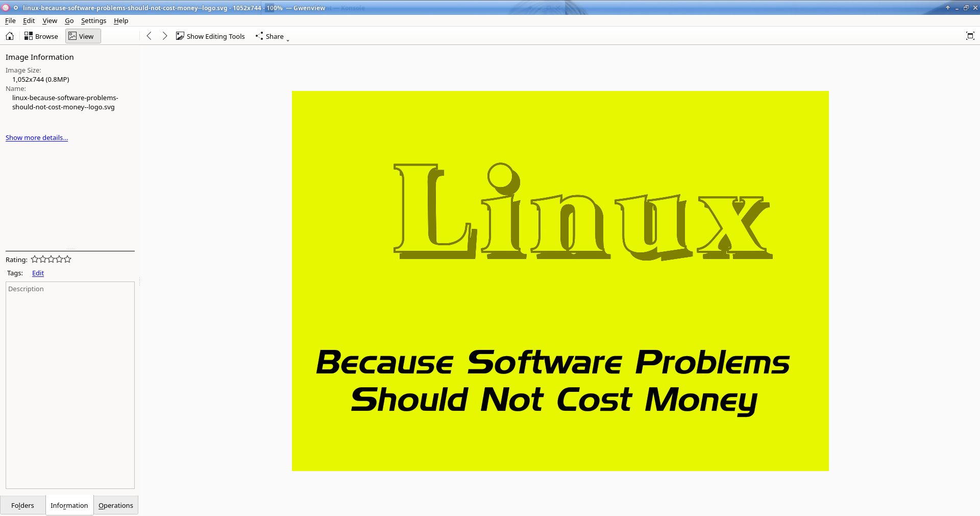Click the file name linux-because-software-problems text

(65, 103)
